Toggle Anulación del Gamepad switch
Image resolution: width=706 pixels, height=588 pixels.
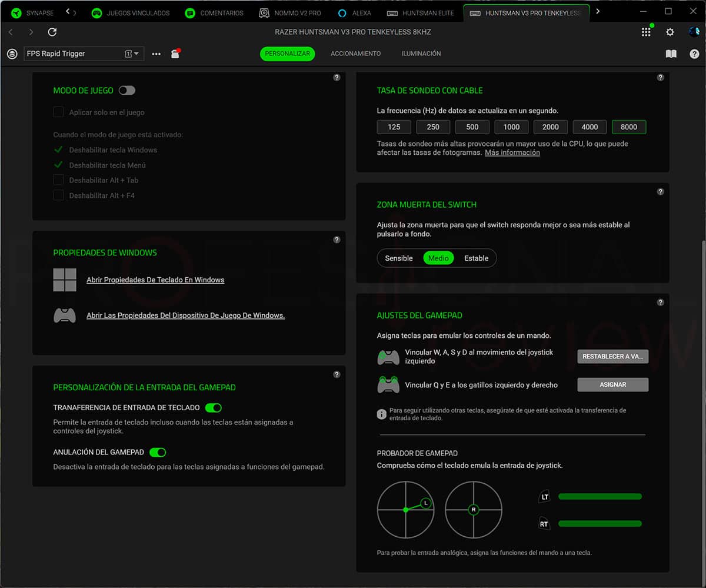click(x=158, y=452)
